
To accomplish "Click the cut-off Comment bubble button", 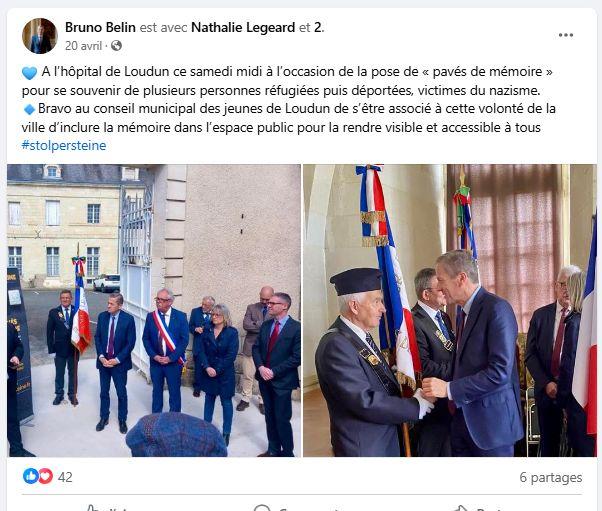I will point(262,508).
